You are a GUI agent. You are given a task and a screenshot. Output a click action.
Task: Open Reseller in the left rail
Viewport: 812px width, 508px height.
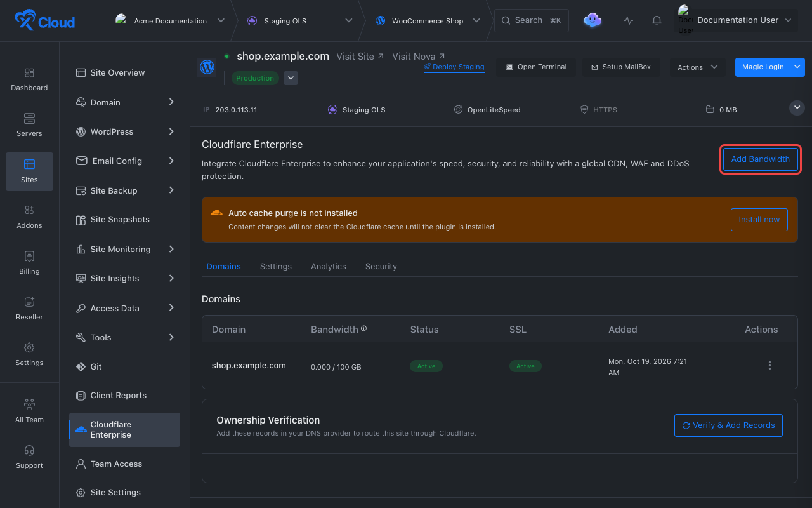click(29, 309)
